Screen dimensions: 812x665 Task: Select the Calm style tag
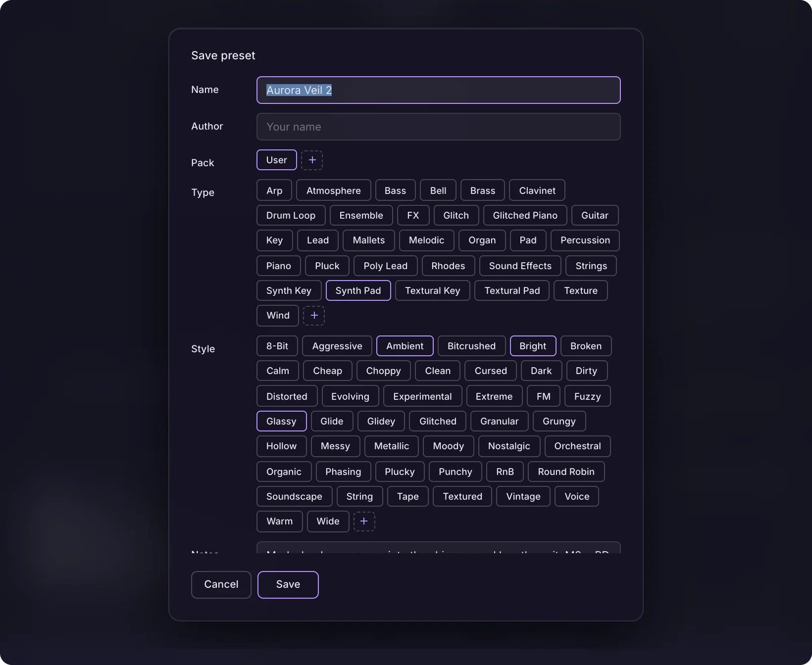coord(277,371)
